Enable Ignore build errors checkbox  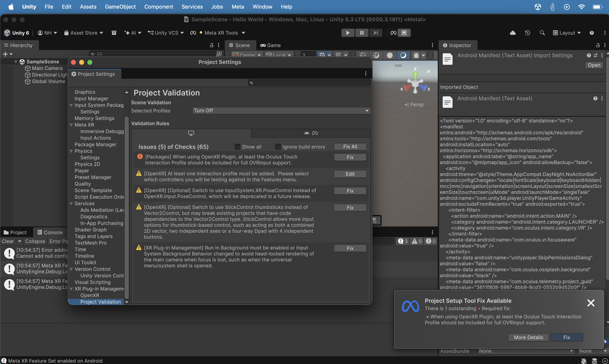click(x=278, y=147)
